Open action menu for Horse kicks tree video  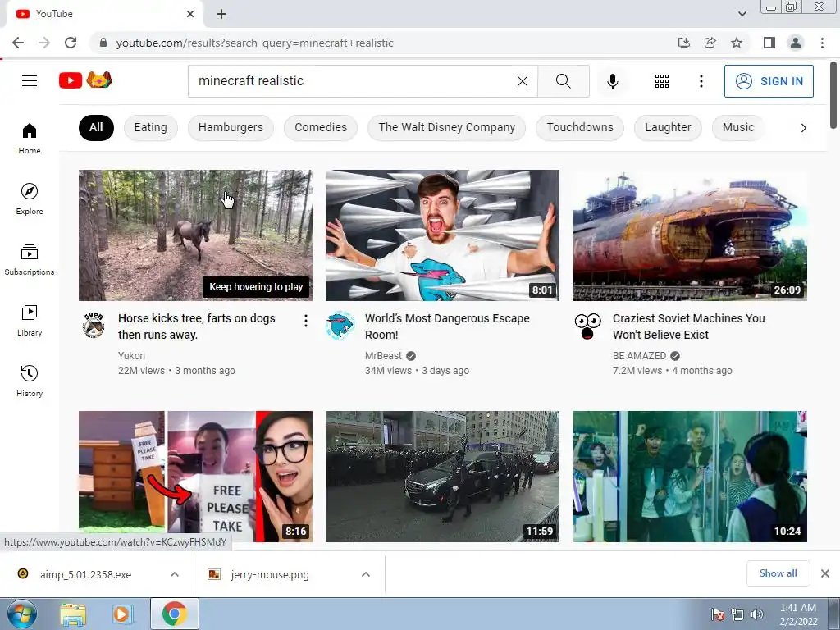coord(305,321)
